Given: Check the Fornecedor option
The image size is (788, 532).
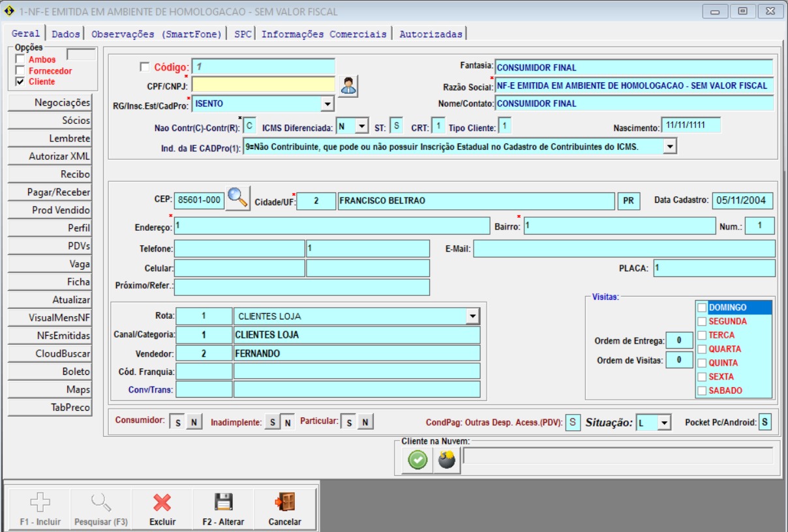Looking at the screenshot, I should point(20,71).
